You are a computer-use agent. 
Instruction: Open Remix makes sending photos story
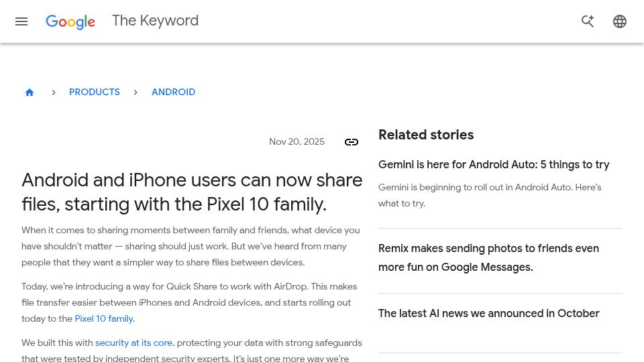pyautogui.click(x=488, y=257)
